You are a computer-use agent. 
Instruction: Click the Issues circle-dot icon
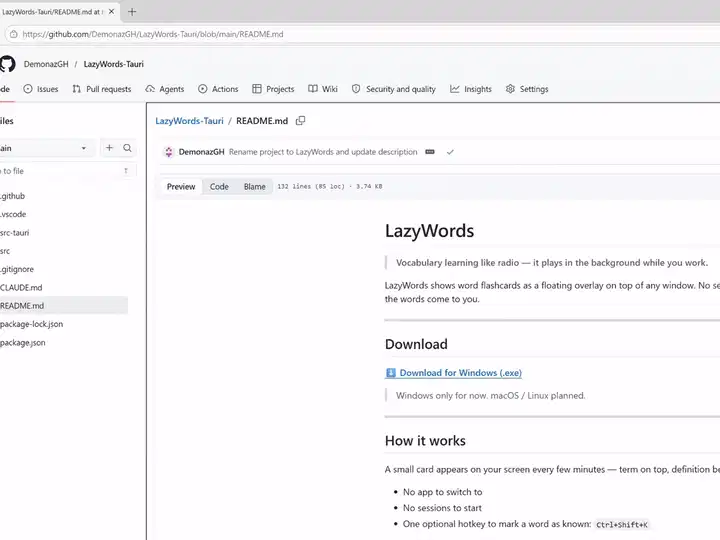pos(28,89)
